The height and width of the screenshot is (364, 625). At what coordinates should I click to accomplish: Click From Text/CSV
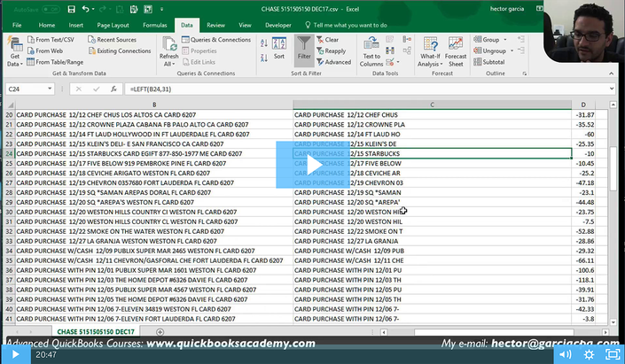[x=51, y=40]
